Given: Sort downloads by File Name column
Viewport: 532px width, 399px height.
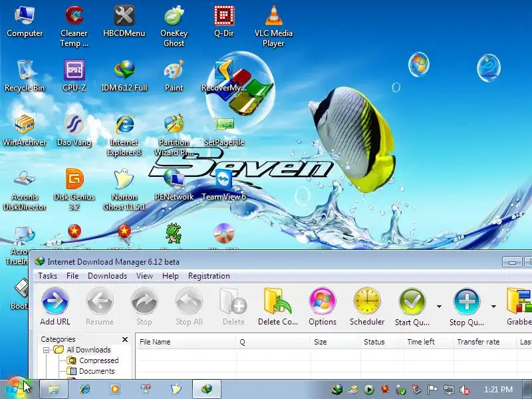Looking at the screenshot, I should [x=186, y=342].
